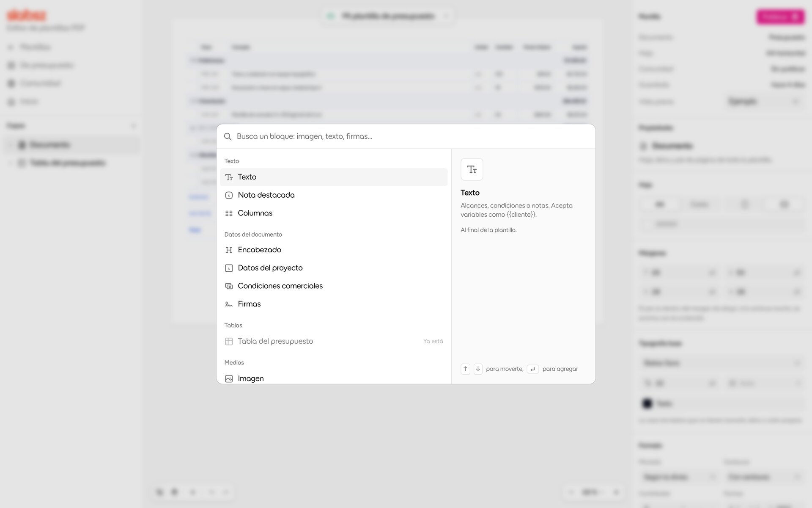This screenshot has height=508, width=812.
Task: Select the highlighted Texto block row
Action: [334, 177]
